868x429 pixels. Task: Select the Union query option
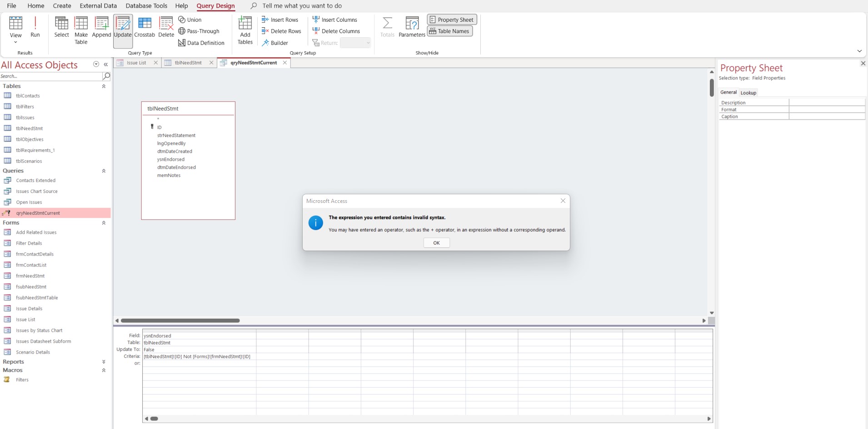point(190,20)
